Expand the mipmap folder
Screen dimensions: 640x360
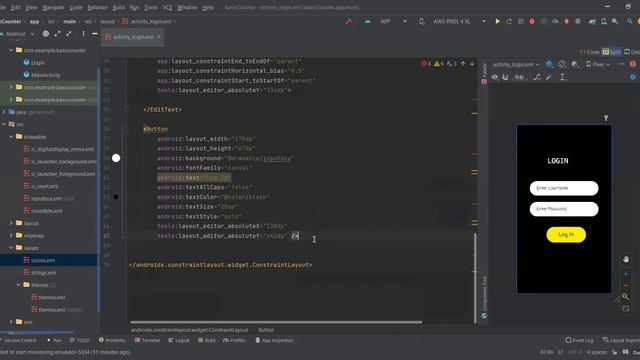click(x=11, y=236)
